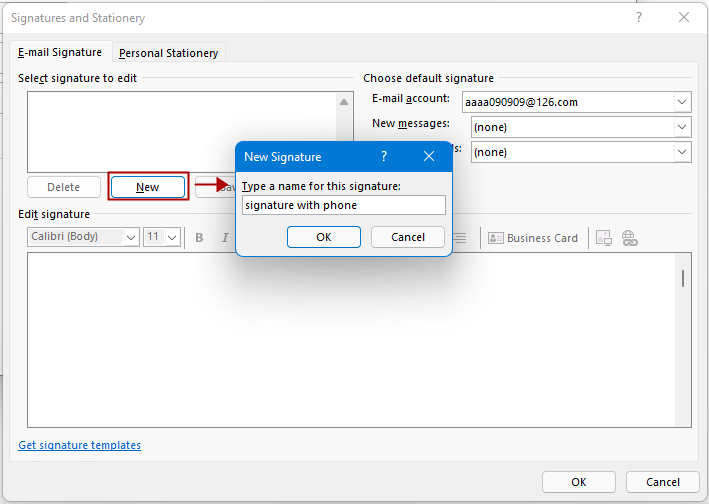The height and width of the screenshot is (504, 709).
Task: Click the signature name text field
Action: tap(343, 205)
